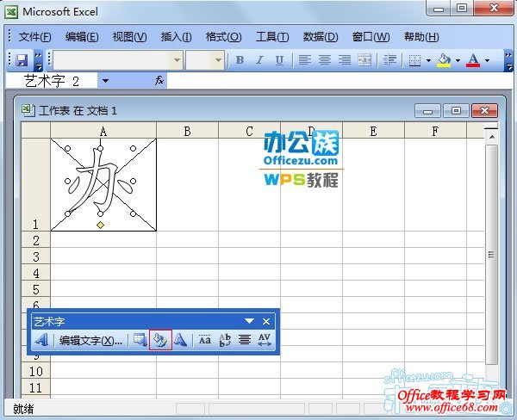Select row 2 header

pos(36,240)
